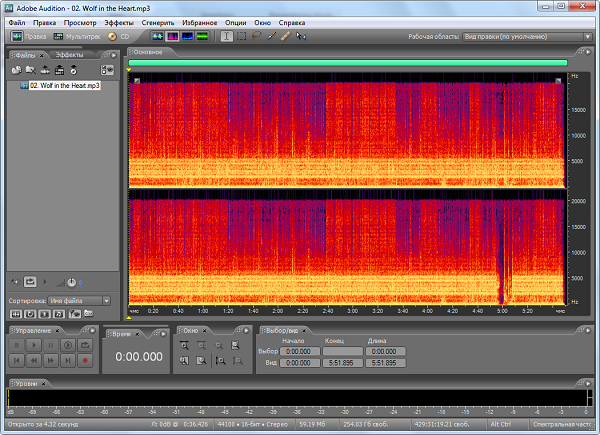Viewport: 600px width, 435px height.
Task: Open the Сортировка sort-by dropdown
Action: (x=79, y=300)
